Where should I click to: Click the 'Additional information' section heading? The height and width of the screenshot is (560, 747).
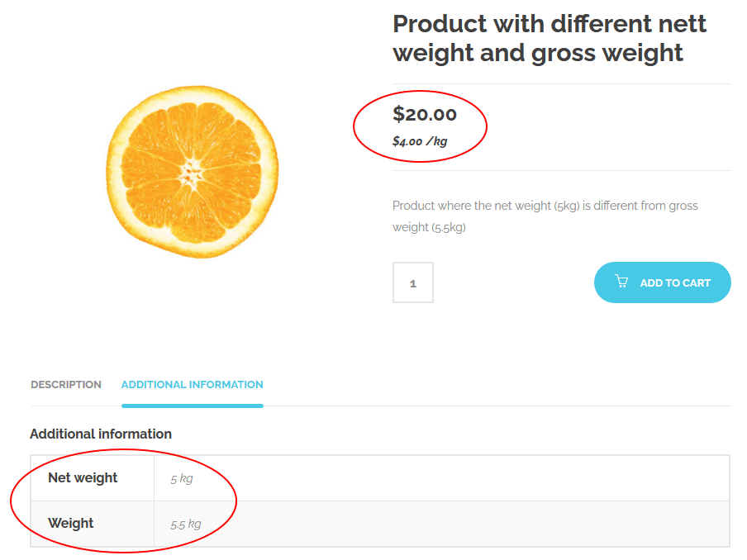(101, 434)
